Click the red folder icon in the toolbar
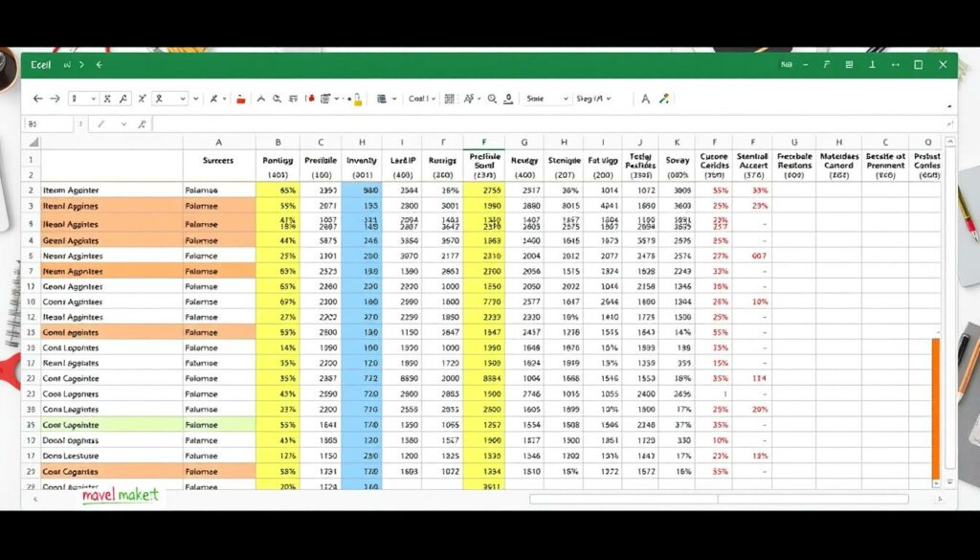 (x=240, y=99)
